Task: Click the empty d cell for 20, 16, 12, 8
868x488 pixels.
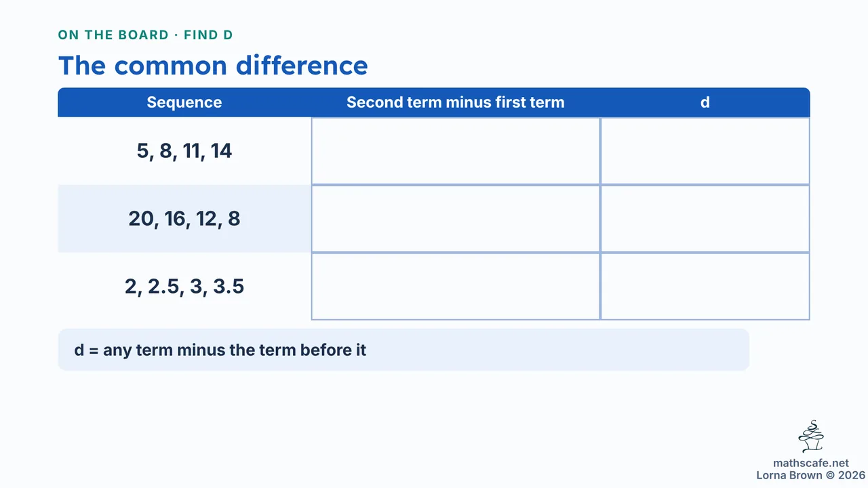Action: pyautogui.click(x=705, y=219)
